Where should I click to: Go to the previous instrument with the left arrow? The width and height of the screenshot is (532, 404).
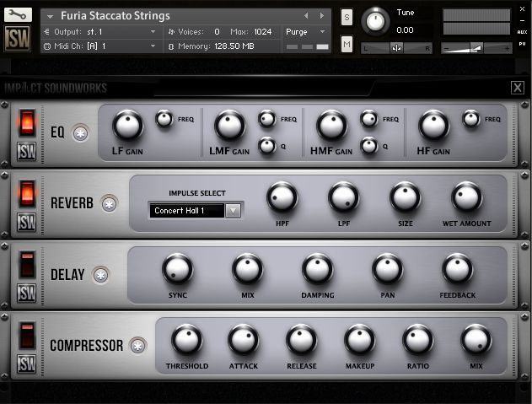(306, 16)
